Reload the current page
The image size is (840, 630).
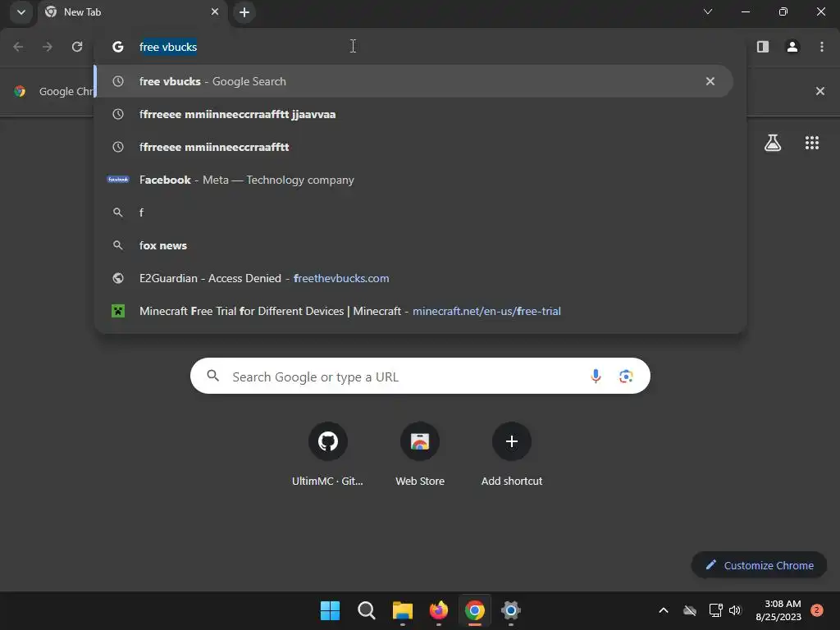point(77,47)
